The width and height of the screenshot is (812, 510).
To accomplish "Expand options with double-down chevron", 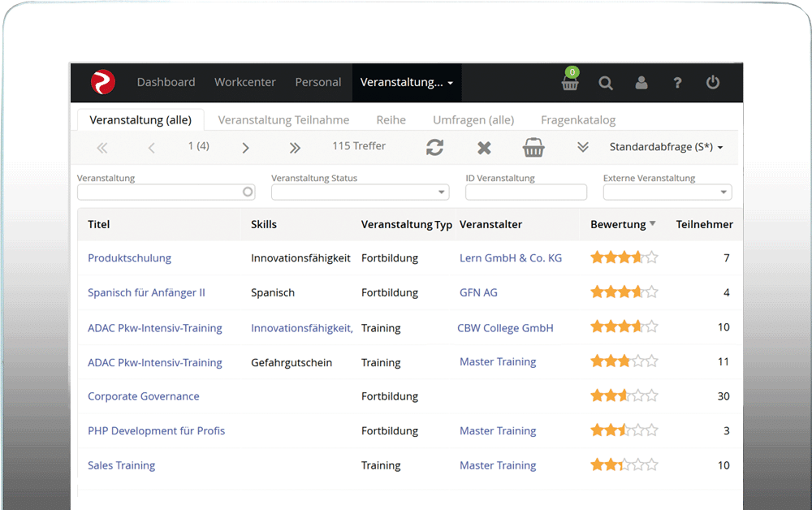I will pos(583,148).
